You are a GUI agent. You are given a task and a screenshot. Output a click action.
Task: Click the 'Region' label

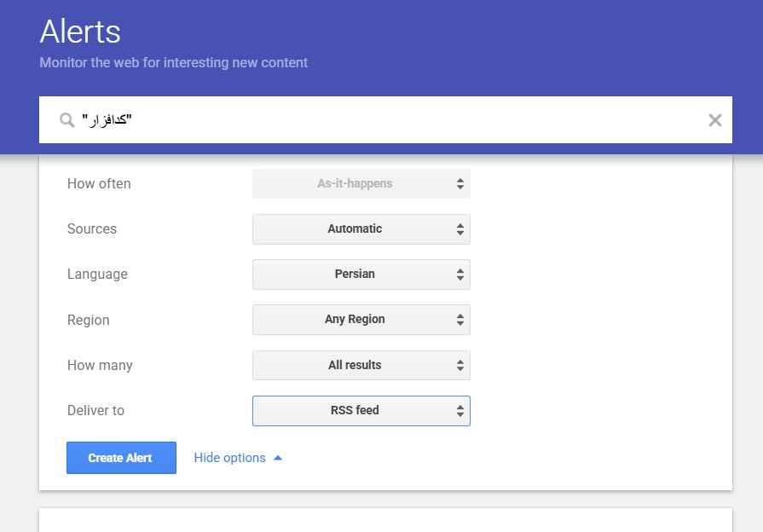[x=88, y=320]
